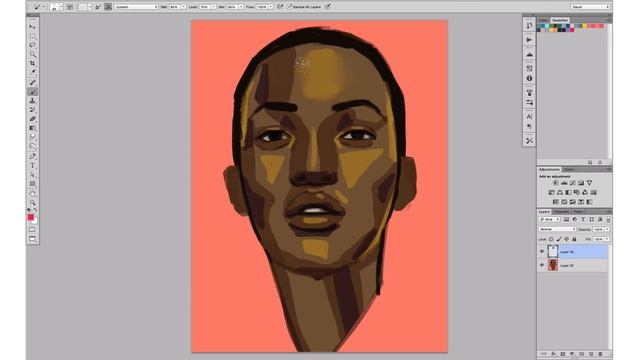640x360 pixels.
Task: Toggle lock transparent pixels
Action: point(551,239)
